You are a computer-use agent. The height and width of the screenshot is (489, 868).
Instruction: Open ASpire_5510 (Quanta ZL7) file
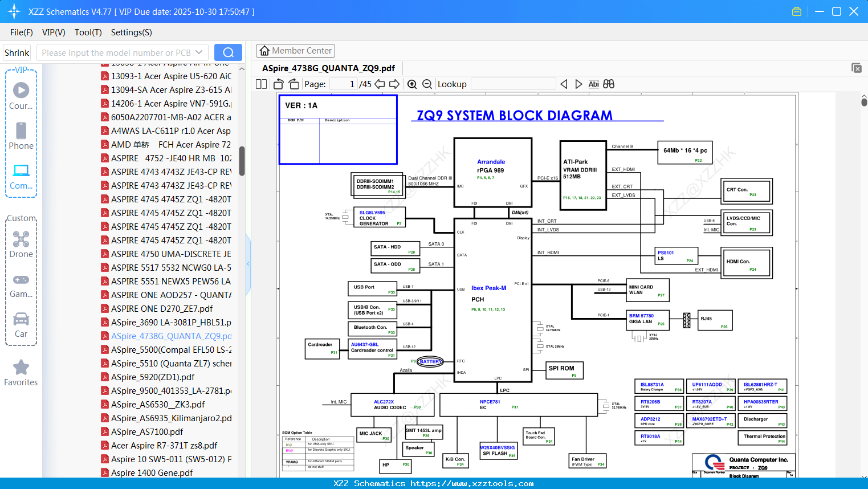click(166, 363)
